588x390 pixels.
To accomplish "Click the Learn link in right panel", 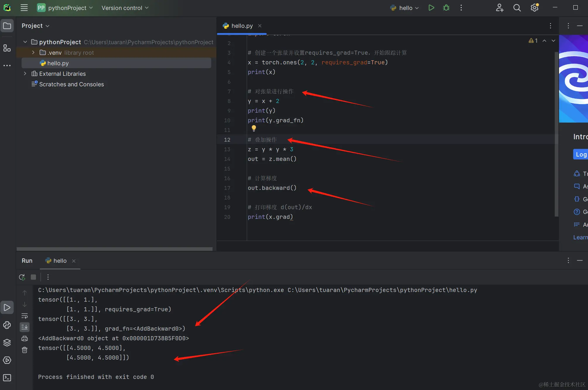I will 580,237.
